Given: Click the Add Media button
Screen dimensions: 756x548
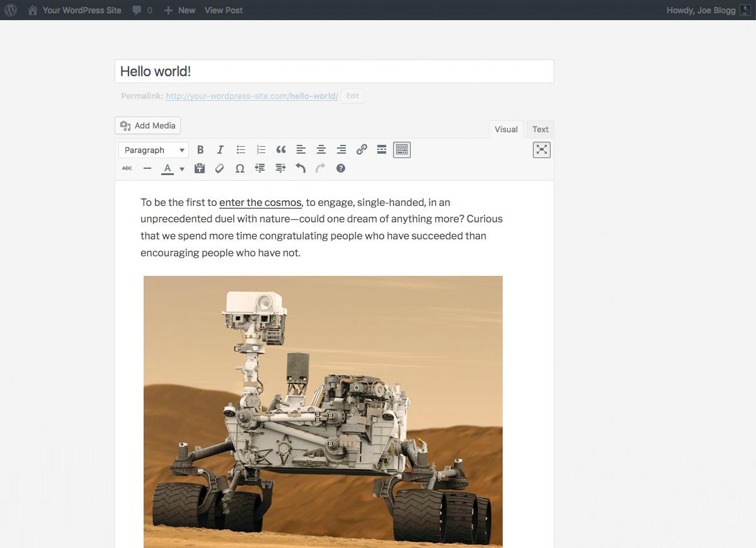Looking at the screenshot, I should click(148, 125).
